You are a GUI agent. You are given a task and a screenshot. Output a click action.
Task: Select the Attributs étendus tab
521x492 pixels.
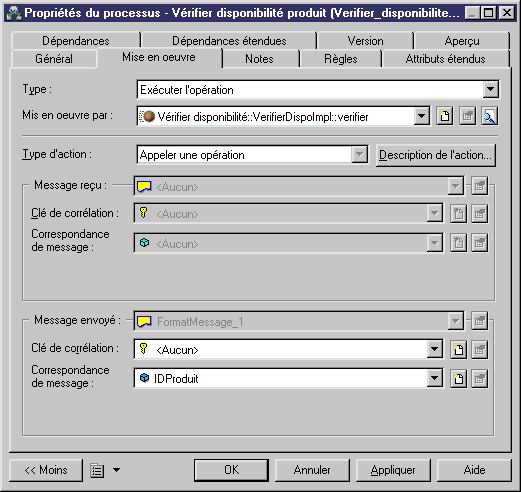click(445, 59)
